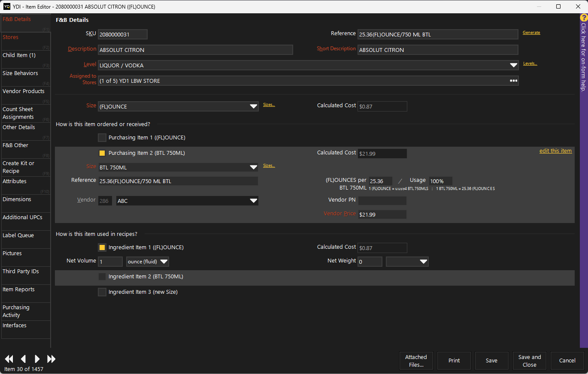Click Save and Close button
This screenshot has height=374, width=588.
click(x=530, y=361)
